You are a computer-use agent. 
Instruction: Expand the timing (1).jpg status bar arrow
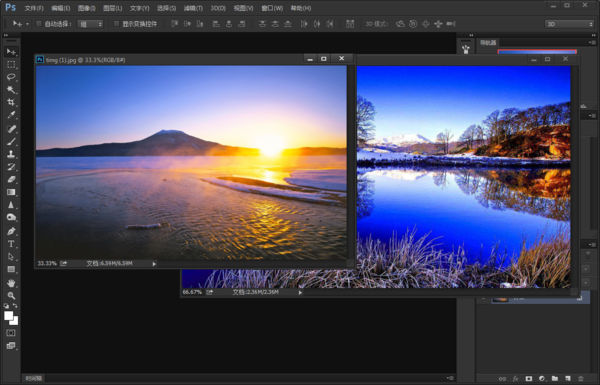[154, 264]
